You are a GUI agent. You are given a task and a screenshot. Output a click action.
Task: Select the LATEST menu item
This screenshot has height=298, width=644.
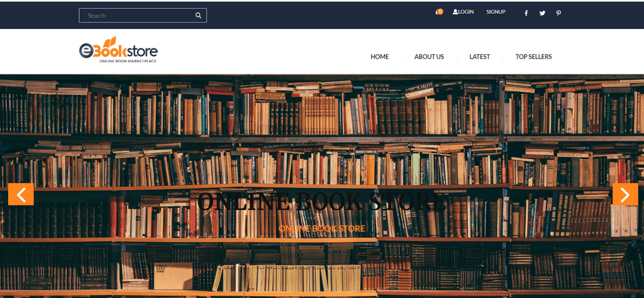tap(480, 57)
